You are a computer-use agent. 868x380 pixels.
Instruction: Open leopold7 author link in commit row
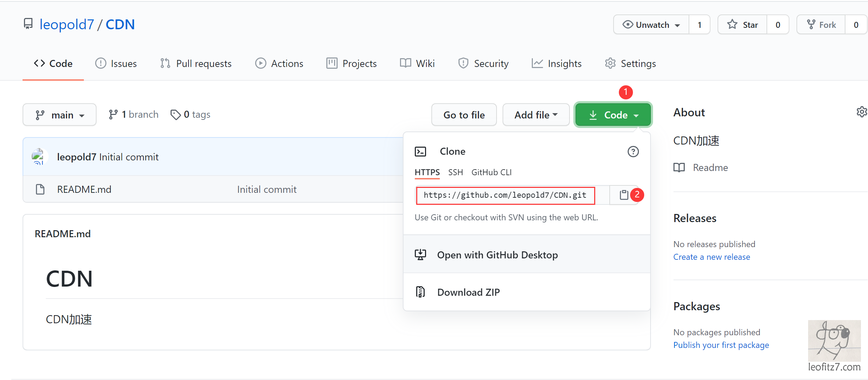(x=76, y=157)
